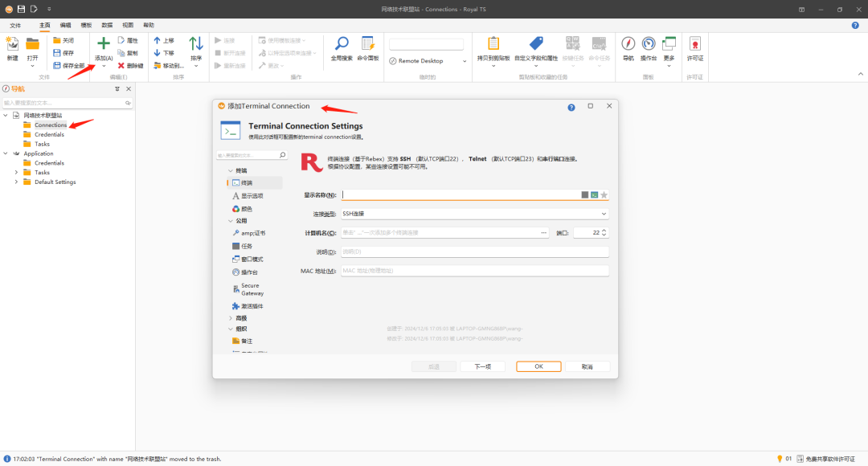
Task: Collapse the Application tree node
Action: tap(6, 153)
